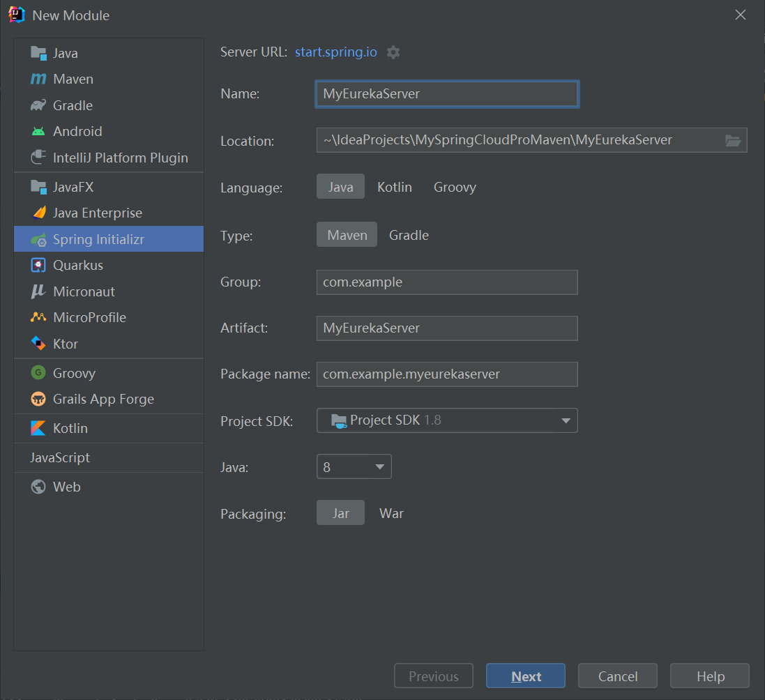
Task: Choose the Grails App Forge icon
Action: click(x=38, y=399)
